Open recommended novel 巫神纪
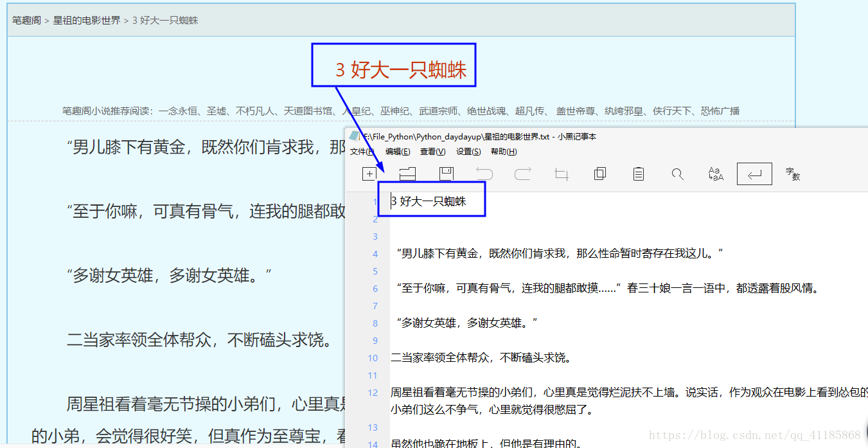868x448 pixels. click(394, 111)
